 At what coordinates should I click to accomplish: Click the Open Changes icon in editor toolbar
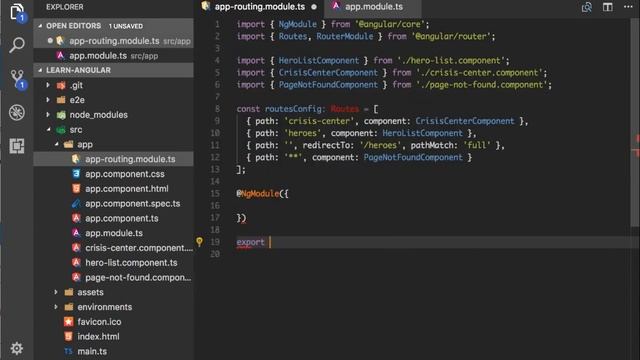pos(587,7)
